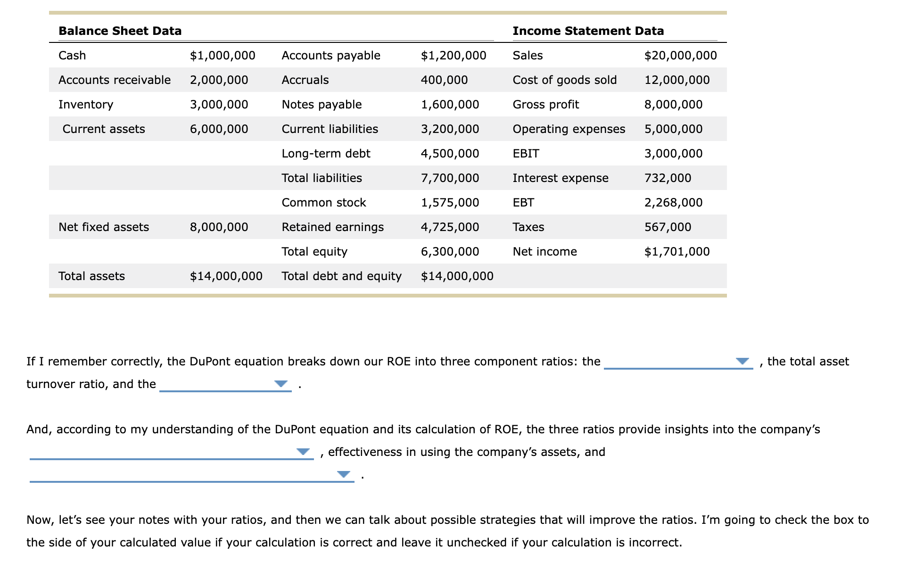
Task: Click the Operating expenses value 5,000,000
Action: click(673, 129)
